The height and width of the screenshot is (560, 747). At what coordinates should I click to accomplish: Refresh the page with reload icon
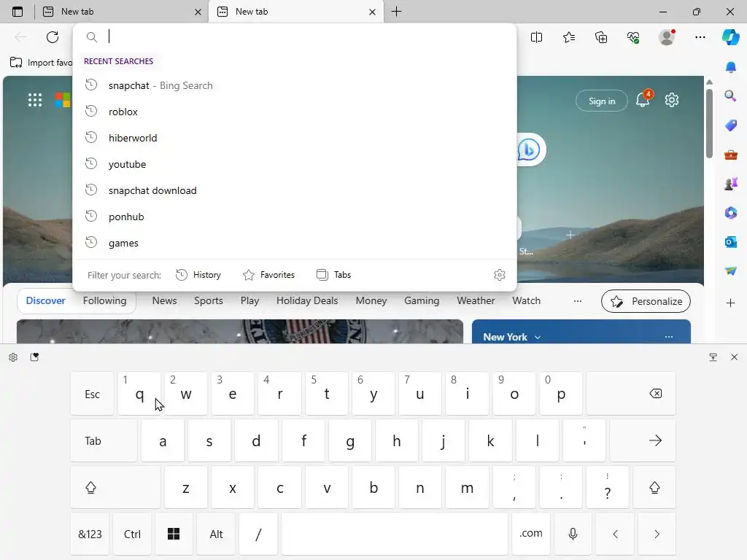[x=53, y=37]
